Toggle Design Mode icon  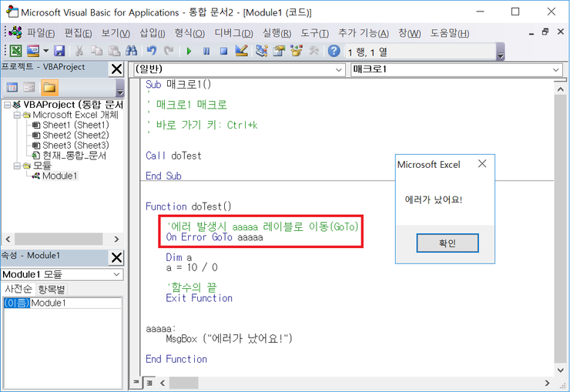(x=241, y=51)
